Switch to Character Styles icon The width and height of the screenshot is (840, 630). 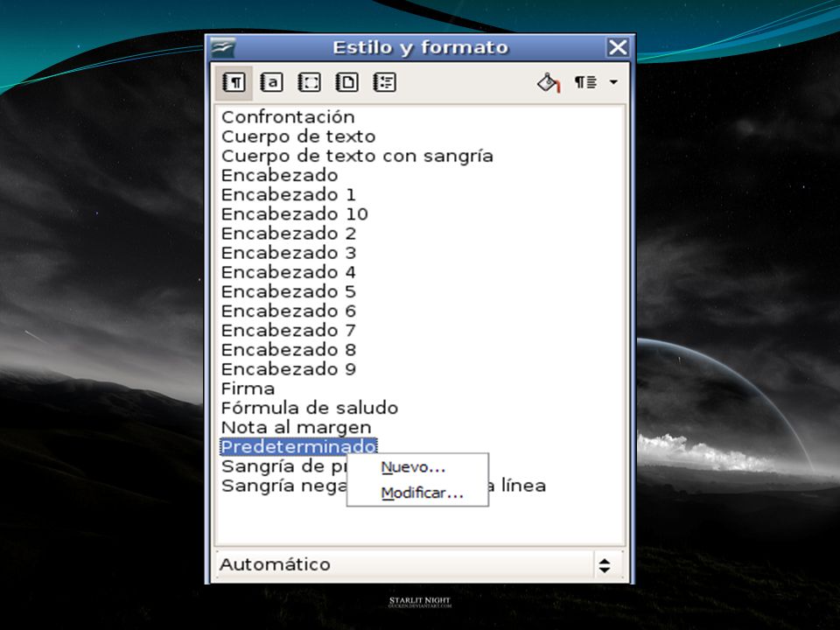click(271, 82)
